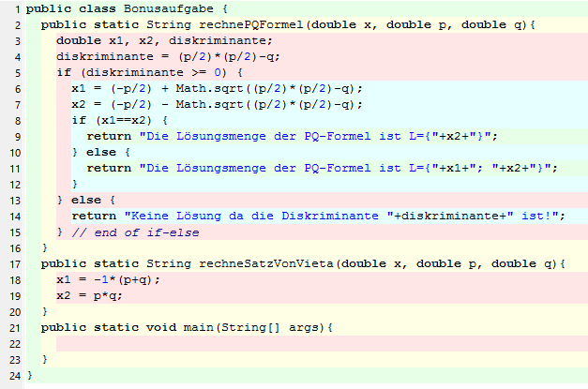Click line number 1 in the gutter
This screenshot has width=588, height=389.
tap(16, 8)
